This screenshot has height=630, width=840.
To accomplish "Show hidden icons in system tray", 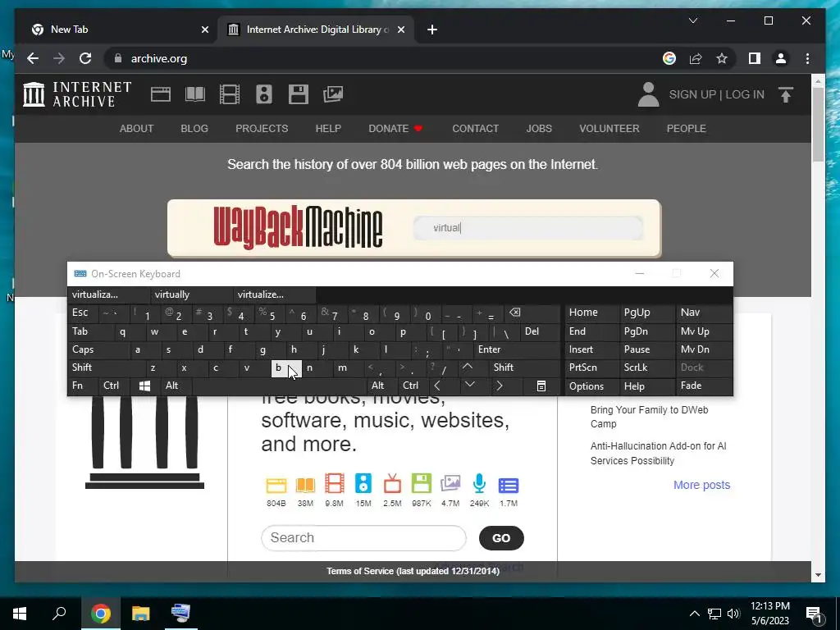I will coord(694,614).
